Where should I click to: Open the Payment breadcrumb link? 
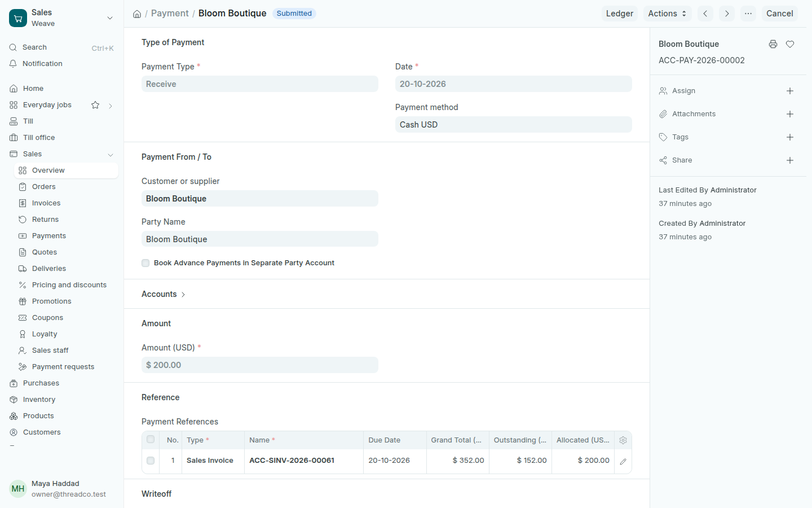click(x=170, y=14)
